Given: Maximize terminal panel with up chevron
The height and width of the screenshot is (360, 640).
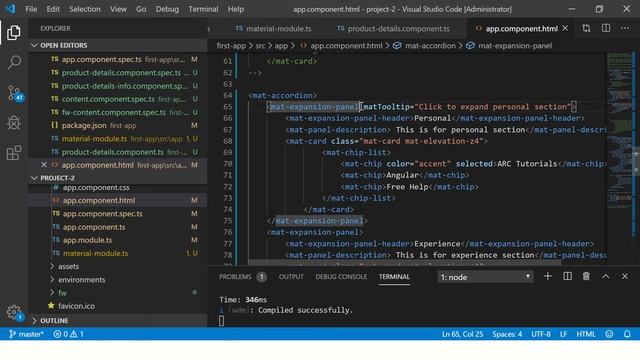Looking at the screenshot, I should click(606, 276).
